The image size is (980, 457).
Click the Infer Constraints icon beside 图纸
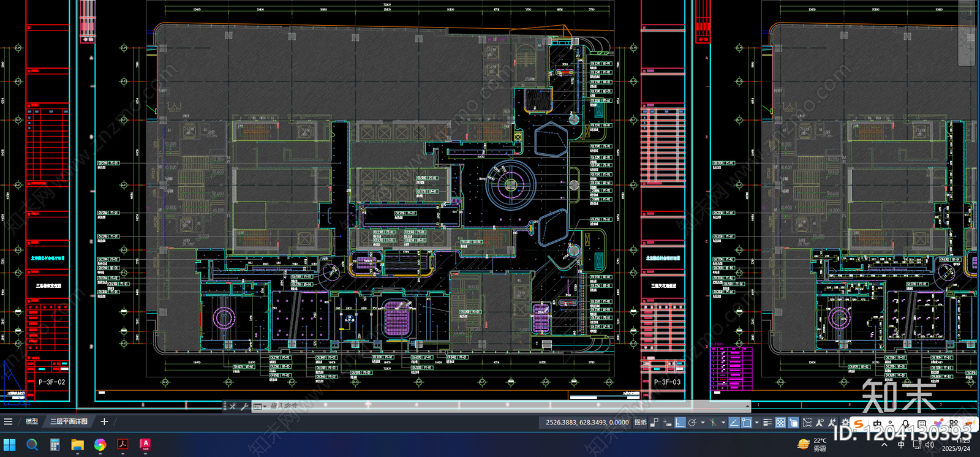tap(654, 422)
